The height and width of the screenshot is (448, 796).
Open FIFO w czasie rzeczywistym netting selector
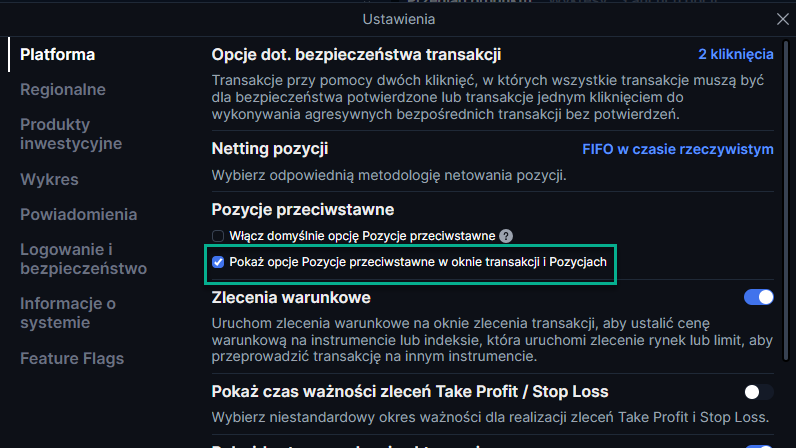(678, 149)
